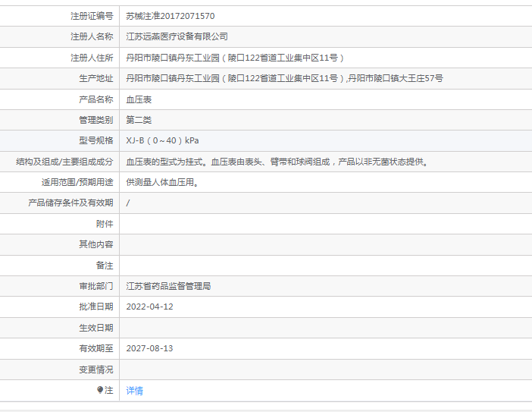Click the 生产地址 address value
Image resolution: width=532 pixels, height=412 pixels.
point(284,78)
